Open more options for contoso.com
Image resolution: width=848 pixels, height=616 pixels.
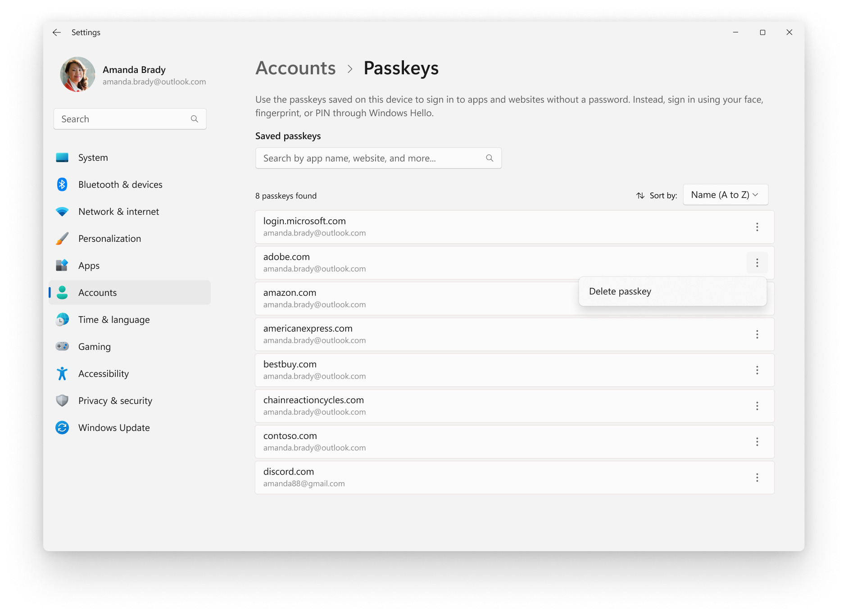click(757, 442)
